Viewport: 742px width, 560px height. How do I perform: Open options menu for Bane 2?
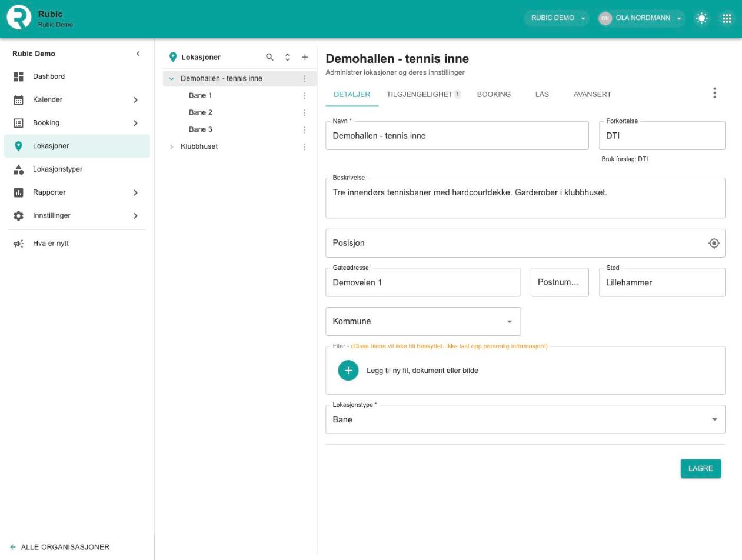coord(304,113)
